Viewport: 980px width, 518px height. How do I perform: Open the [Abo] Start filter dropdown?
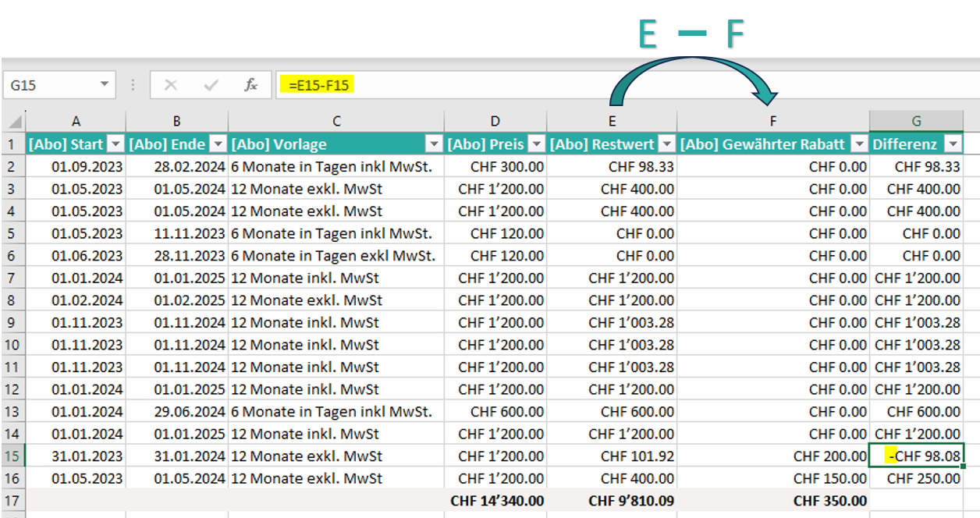pyautogui.click(x=115, y=144)
